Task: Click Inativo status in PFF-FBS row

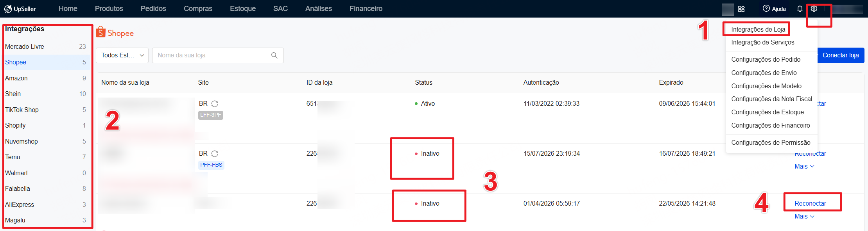Action: pos(427,154)
